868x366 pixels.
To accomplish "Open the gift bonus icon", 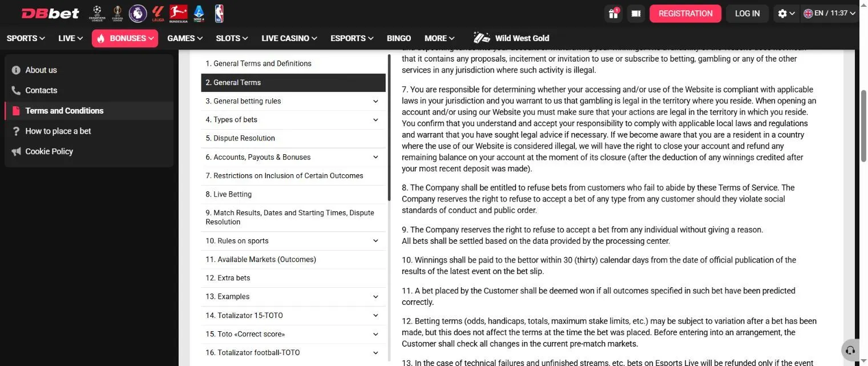I will click(613, 13).
